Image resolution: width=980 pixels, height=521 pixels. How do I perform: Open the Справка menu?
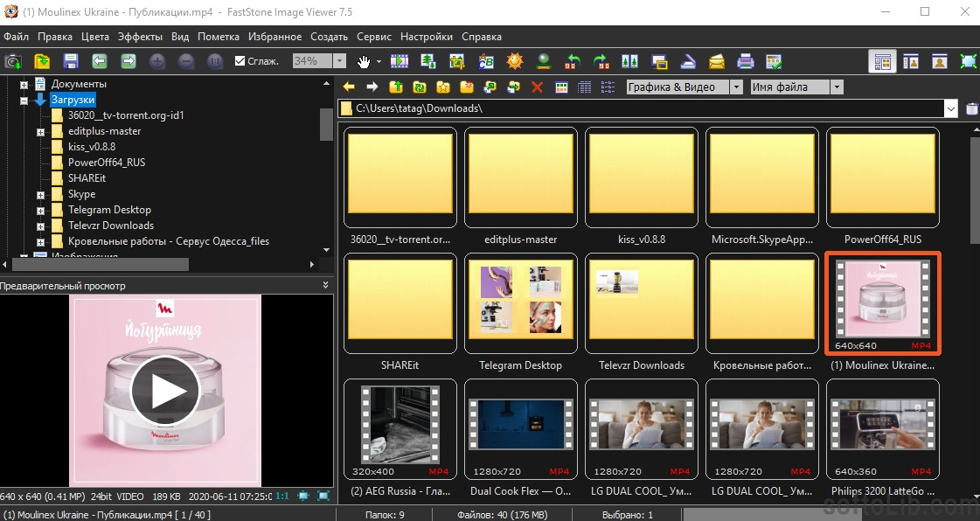[x=481, y=36]
